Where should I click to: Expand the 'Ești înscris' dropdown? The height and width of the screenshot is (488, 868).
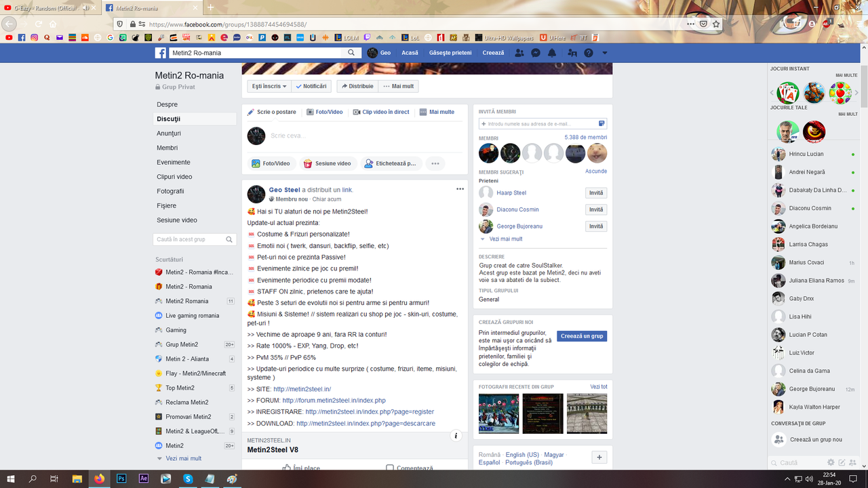point(269,86)
